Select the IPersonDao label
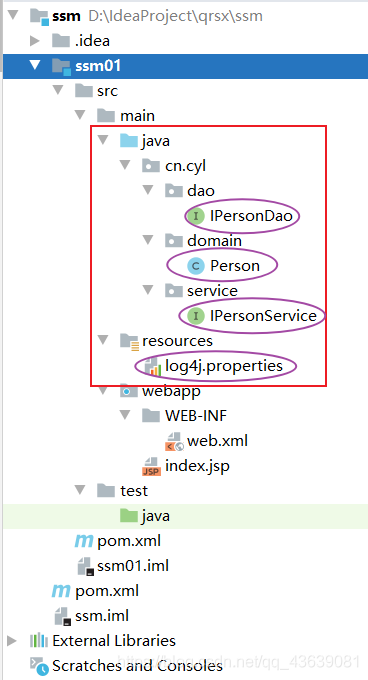 point(251,216)
